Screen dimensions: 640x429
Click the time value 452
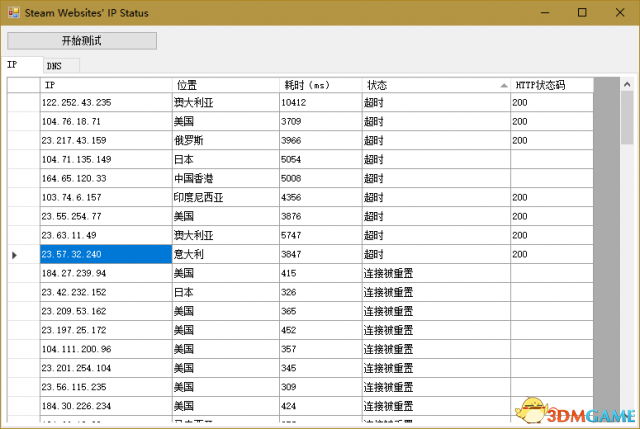coord(289,330)
